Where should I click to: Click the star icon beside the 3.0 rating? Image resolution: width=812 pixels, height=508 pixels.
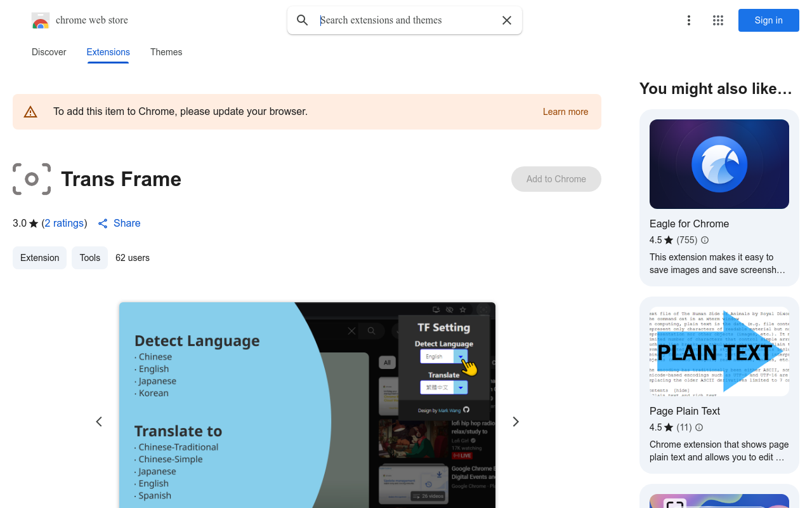point(34,224)
